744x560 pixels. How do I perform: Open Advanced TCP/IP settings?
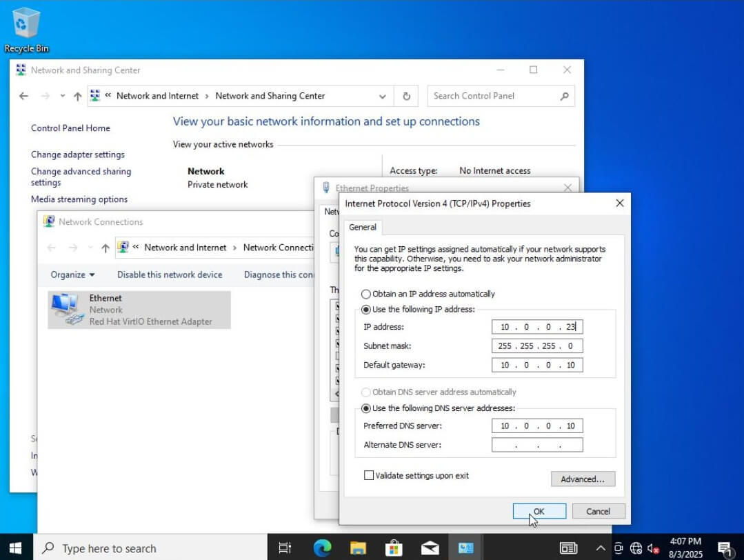point(583,479)
